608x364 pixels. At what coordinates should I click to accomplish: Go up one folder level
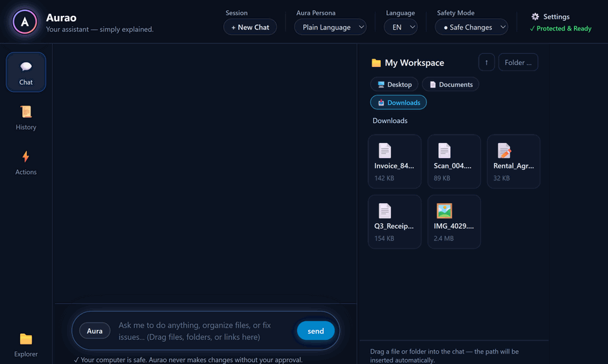(x=486, y=62)
